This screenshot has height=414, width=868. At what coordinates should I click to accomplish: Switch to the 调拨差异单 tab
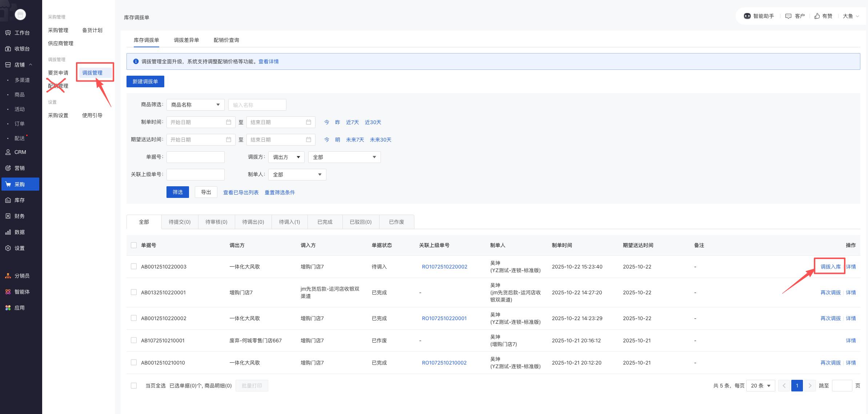click(186, 40)
